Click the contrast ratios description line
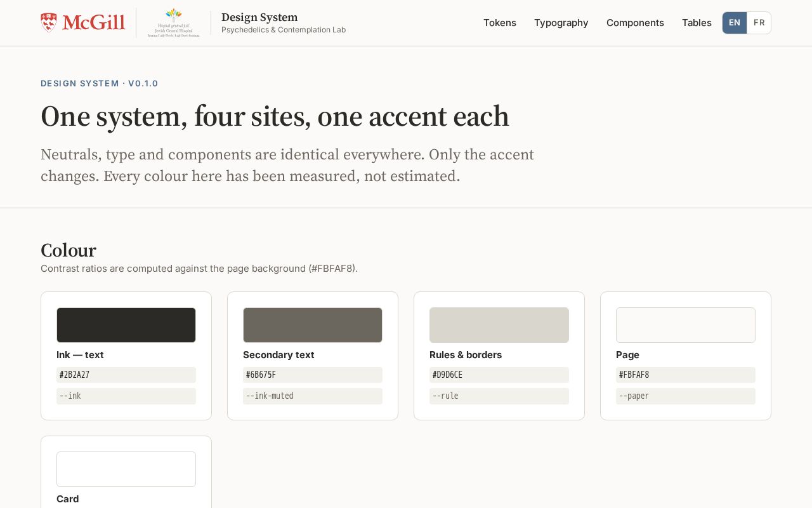The width and height of the screenshot is (812, 508). pyautogui.click(x=199, y=269)
